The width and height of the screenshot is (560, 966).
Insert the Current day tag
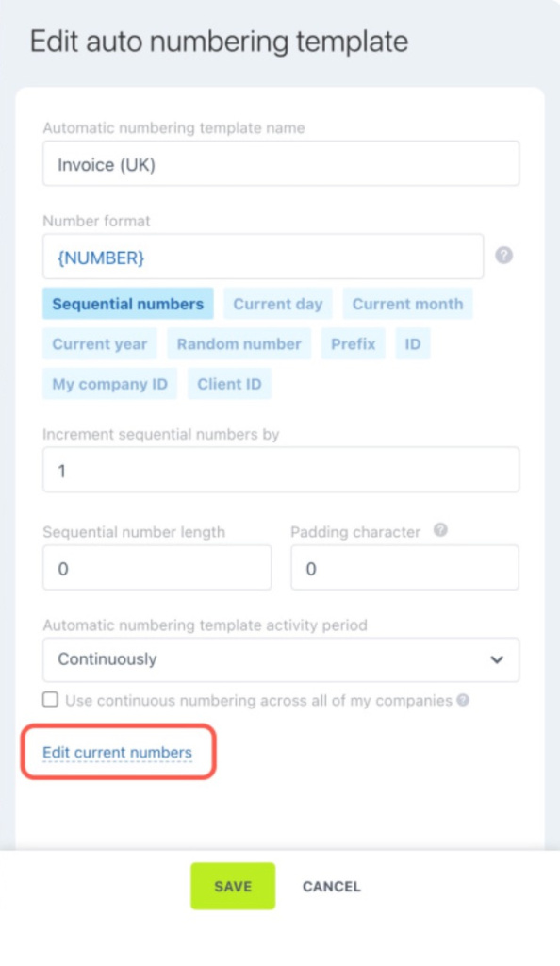(x=277, y=304)
